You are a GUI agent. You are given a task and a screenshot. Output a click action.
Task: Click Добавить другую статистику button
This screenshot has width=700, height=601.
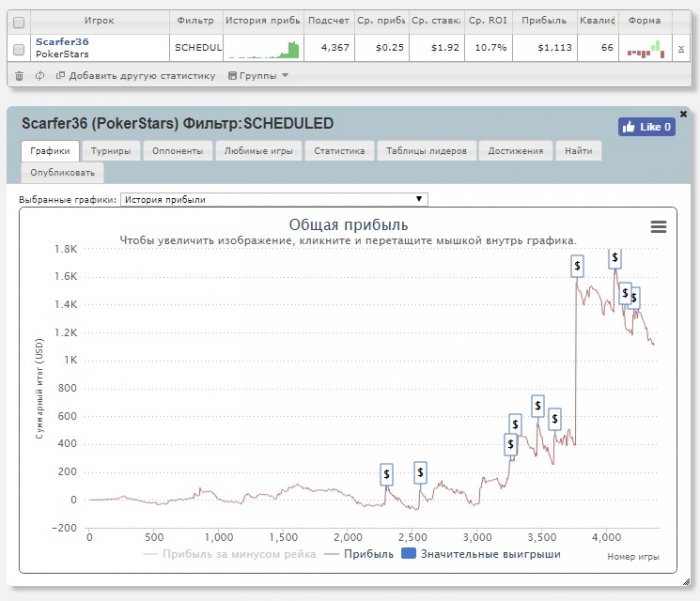point(135,76)
